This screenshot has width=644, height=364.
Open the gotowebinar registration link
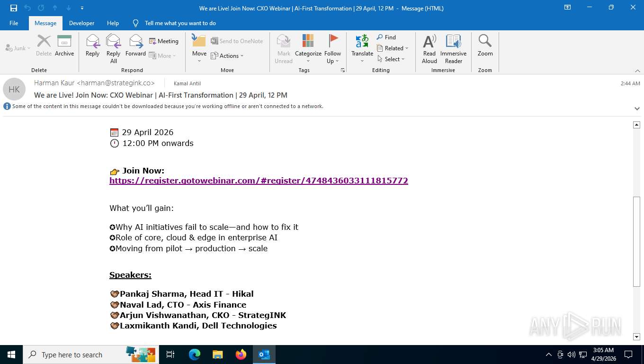[259, 181]
